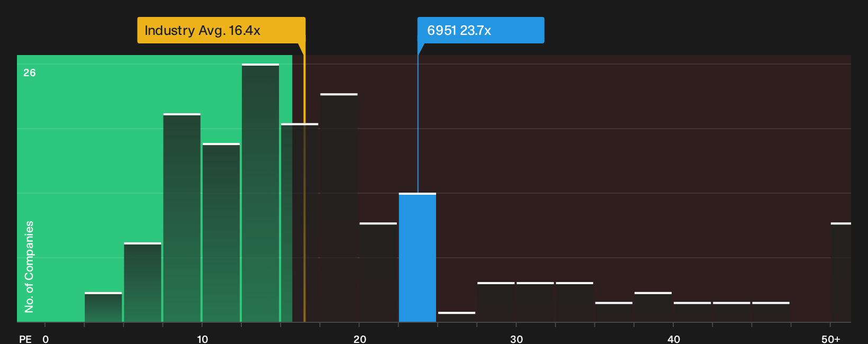Click the tallest histogram bar reaching 26 companies
This screenshot has height=344, width=868.
click(x=260, y=193)
